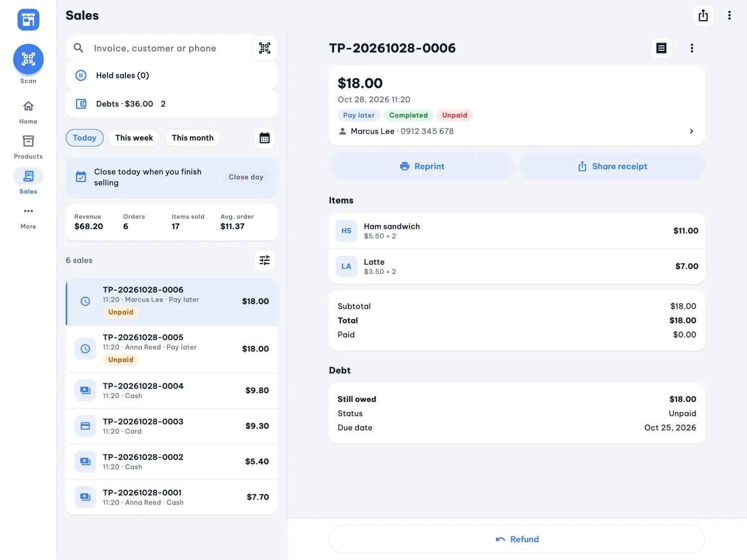747x560 pixels.
Task: Go to Home in sidebar
Action: (28, 112)
